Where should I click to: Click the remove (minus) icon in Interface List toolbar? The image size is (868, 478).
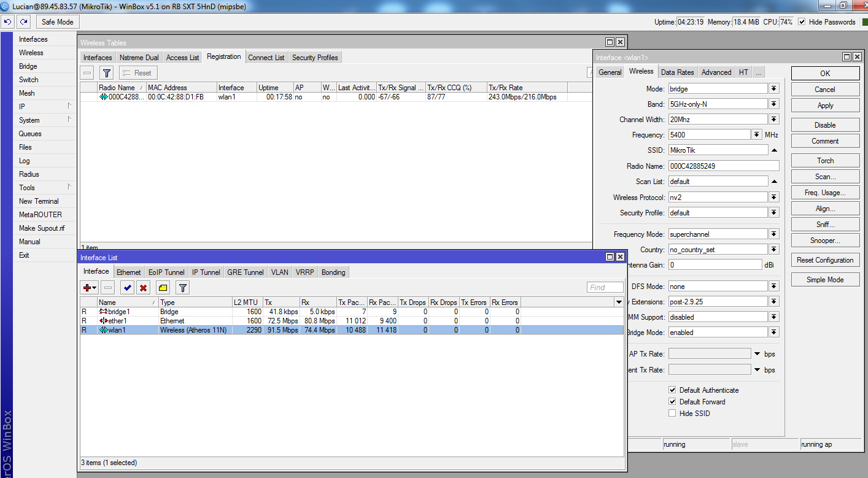coord(107,287)
